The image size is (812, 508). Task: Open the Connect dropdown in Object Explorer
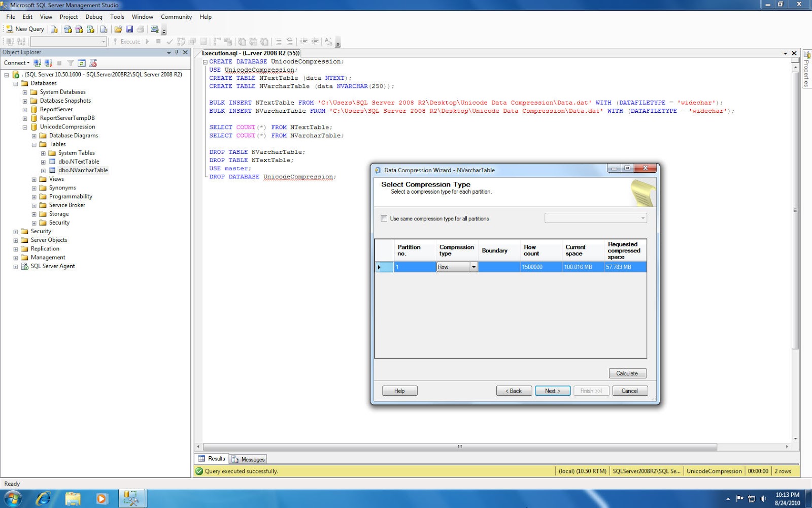coord(17,63)
